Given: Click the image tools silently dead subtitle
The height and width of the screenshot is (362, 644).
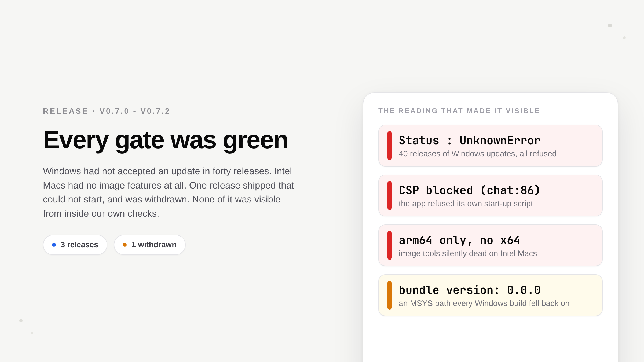Looking at the screenshot, I should click(468, 253).
